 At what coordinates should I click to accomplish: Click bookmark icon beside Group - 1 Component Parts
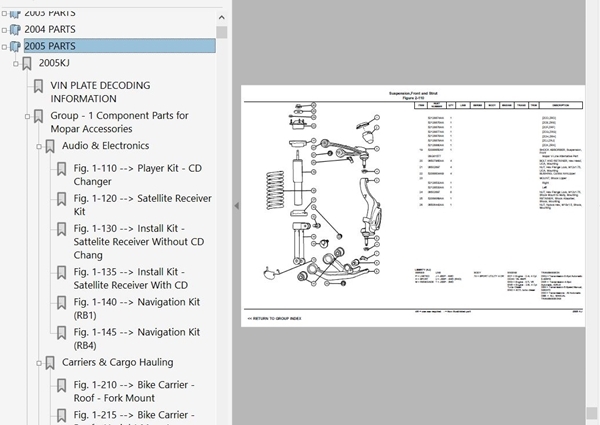pos(38,116)
